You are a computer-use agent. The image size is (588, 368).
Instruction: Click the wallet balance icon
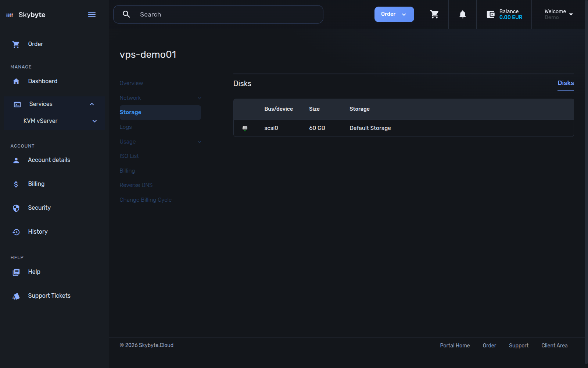[x=491, y=14]
